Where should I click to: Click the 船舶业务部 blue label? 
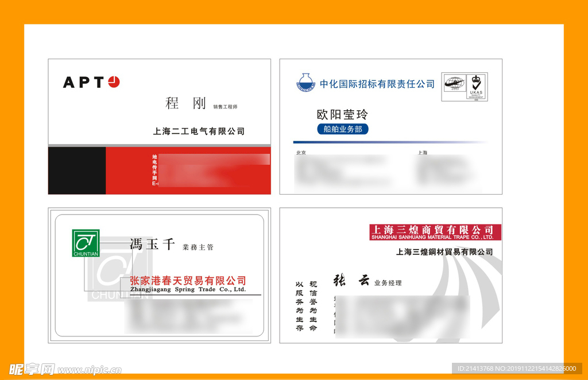(x=342, y=129)
